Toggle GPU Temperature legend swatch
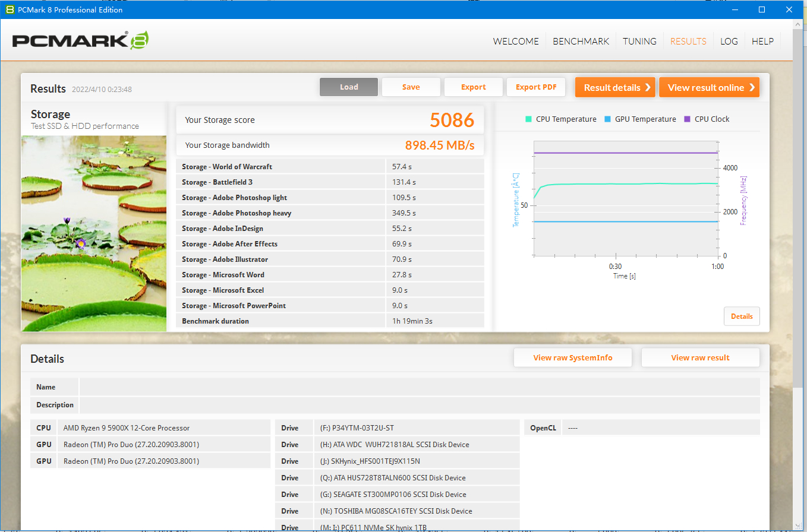 (x=607, y=119)
